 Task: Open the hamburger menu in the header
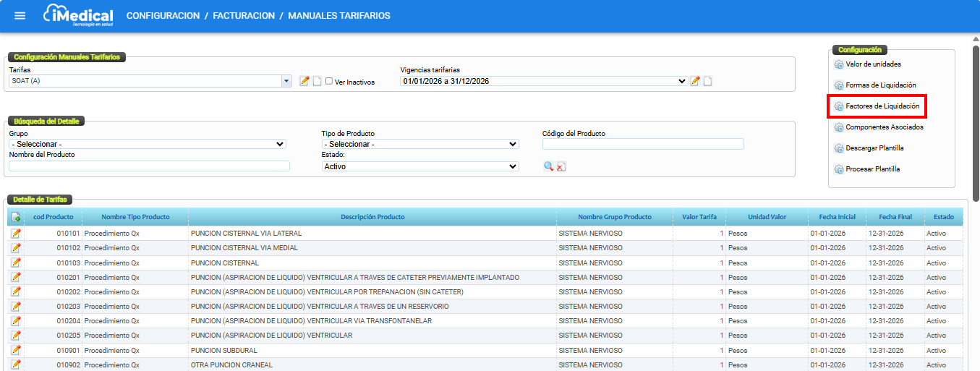pyautogui.click(x=20, y=16)
